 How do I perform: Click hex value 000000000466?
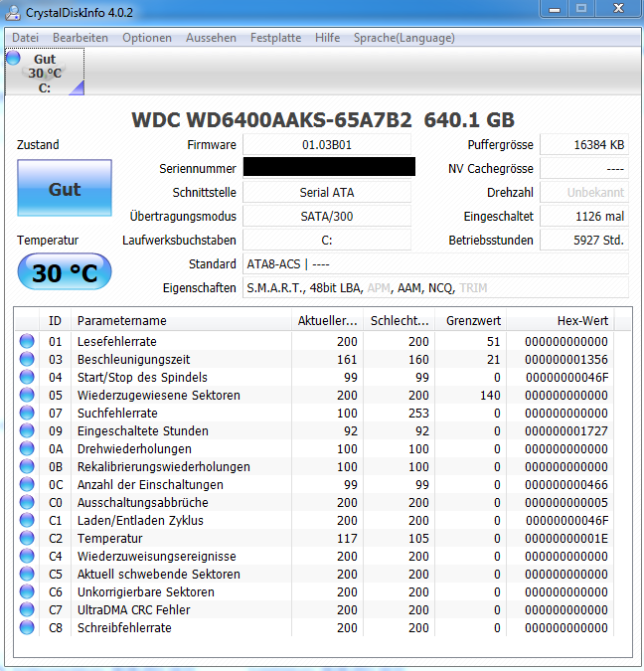566,485
